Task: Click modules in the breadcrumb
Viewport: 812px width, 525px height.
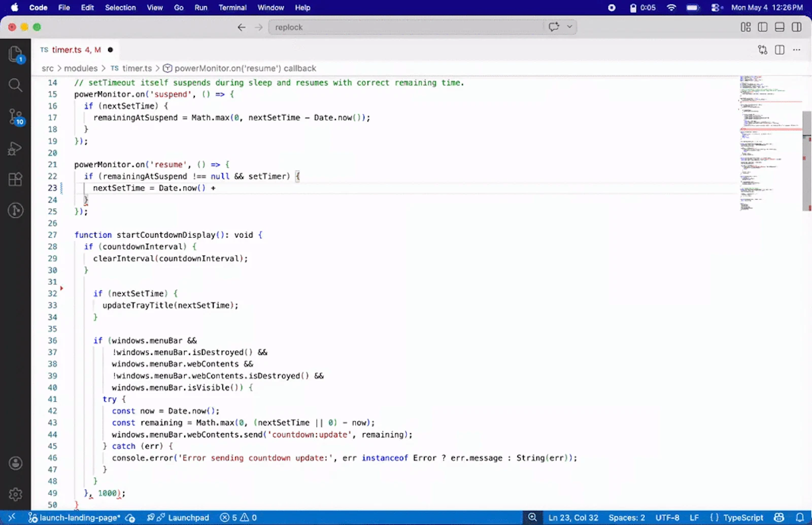Action: tap(81, 69)
